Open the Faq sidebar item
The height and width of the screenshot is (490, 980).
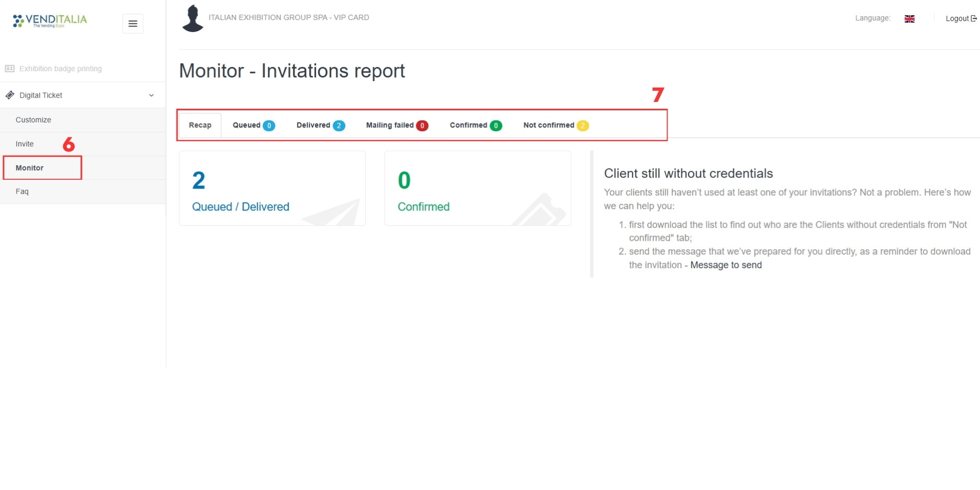(22, 191)
